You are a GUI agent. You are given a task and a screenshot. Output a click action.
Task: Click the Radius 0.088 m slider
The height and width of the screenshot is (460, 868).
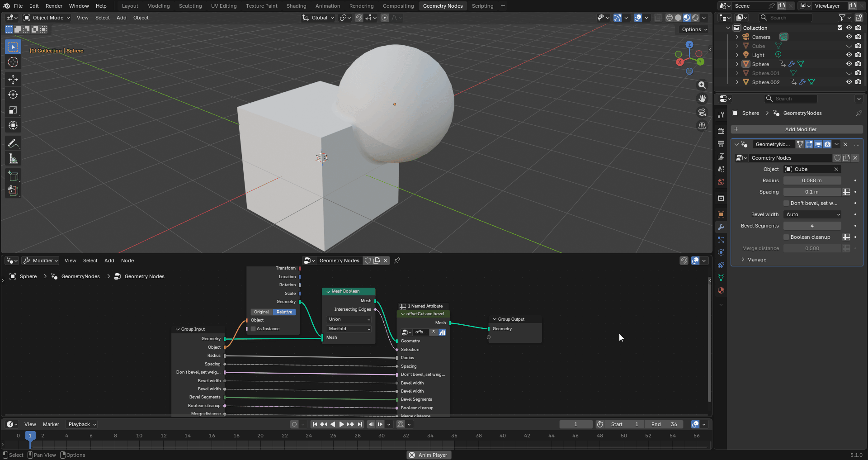(x=812, y=180)
